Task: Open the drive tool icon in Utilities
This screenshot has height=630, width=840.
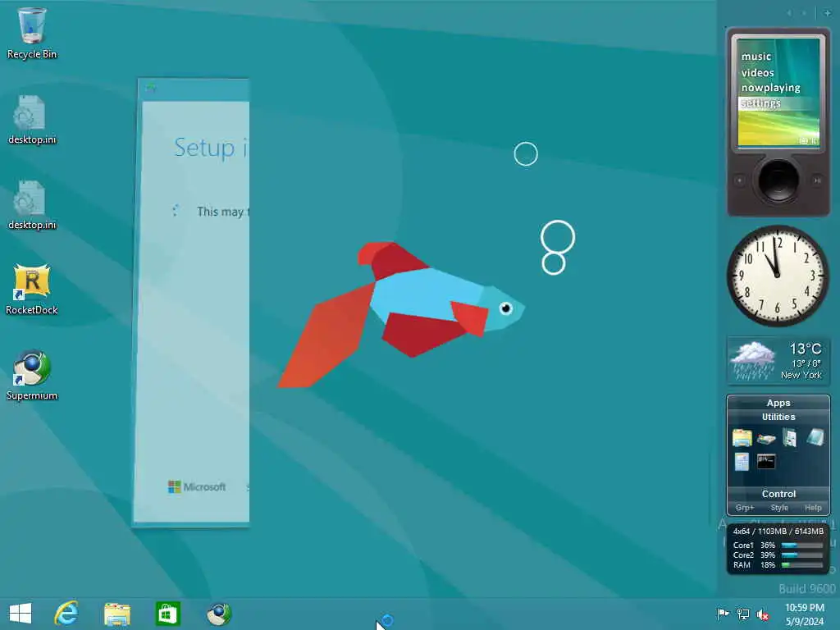Action: 766,440
